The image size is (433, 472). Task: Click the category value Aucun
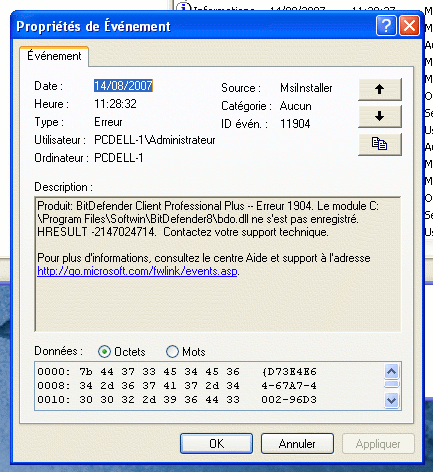tap(296, 106)
